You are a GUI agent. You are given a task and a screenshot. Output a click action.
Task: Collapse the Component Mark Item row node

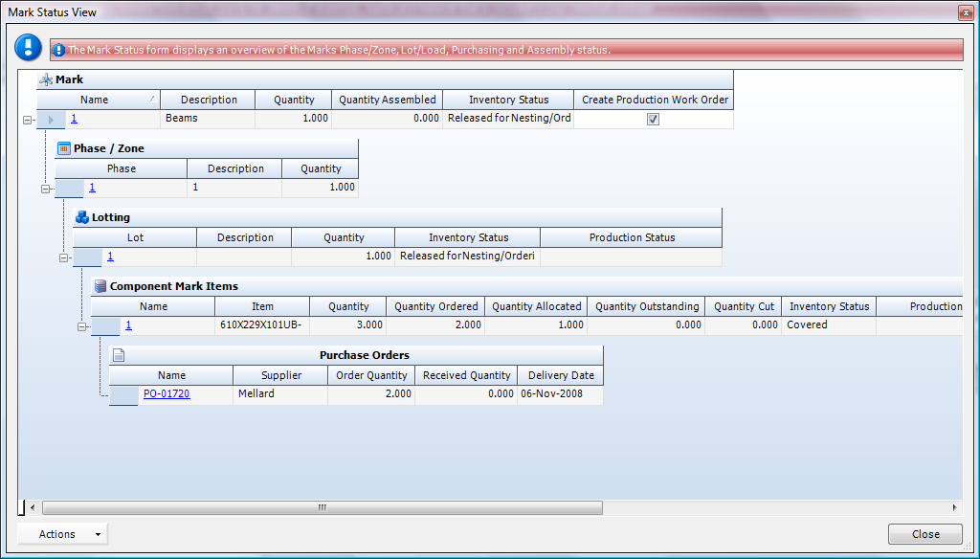[x=81, y=326]
